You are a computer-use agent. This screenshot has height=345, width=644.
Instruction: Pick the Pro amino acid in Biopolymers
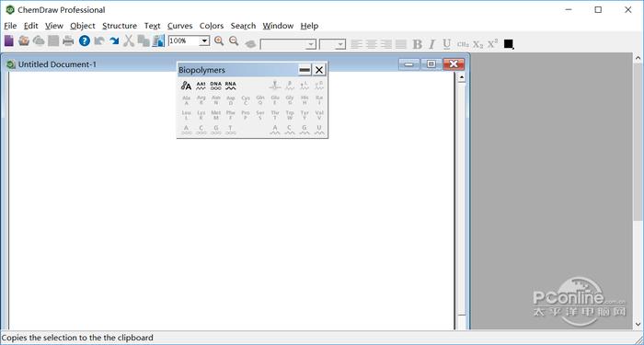pos(246,115)
